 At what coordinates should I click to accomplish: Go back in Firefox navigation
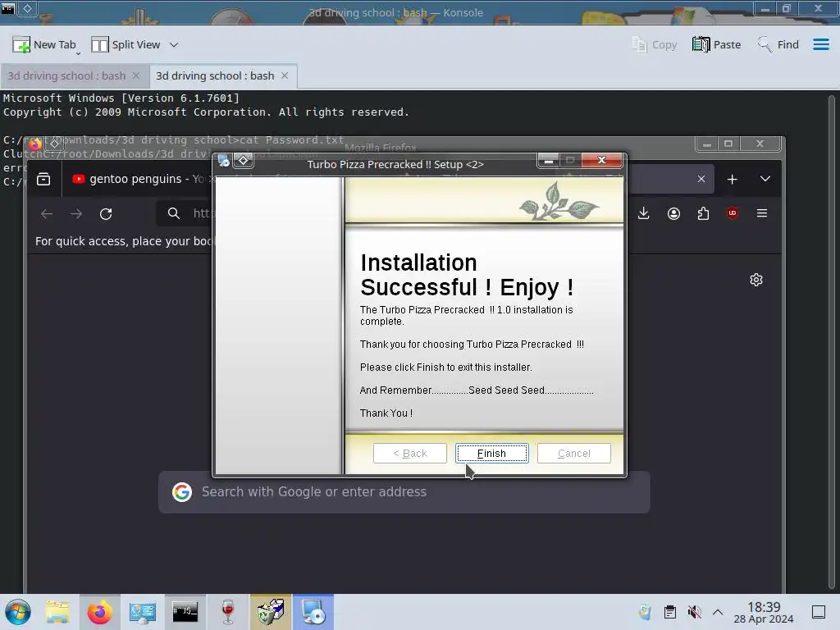[47, 214]
